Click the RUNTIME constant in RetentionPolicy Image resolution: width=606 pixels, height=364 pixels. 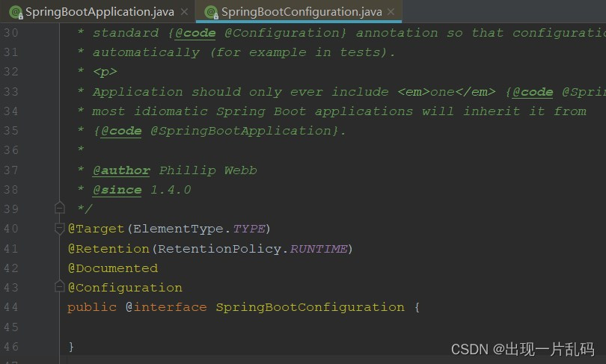319,249
